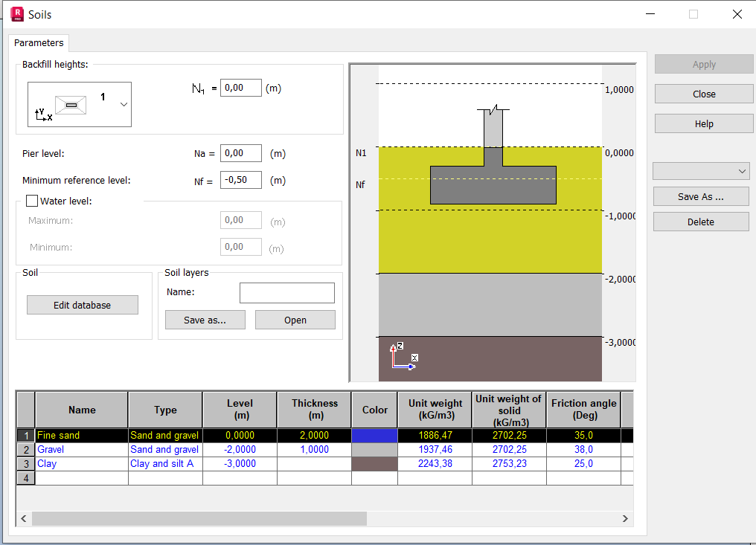The height and width of the screenshot is (545, 756).
Task: Delete the current soil profile
Action: (x=700, y=222)
